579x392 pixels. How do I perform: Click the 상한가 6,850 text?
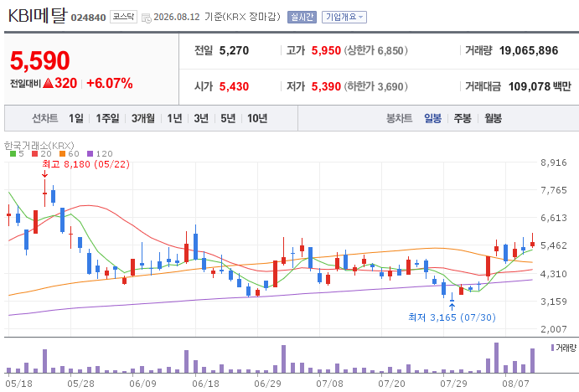[x=376, y=50]
